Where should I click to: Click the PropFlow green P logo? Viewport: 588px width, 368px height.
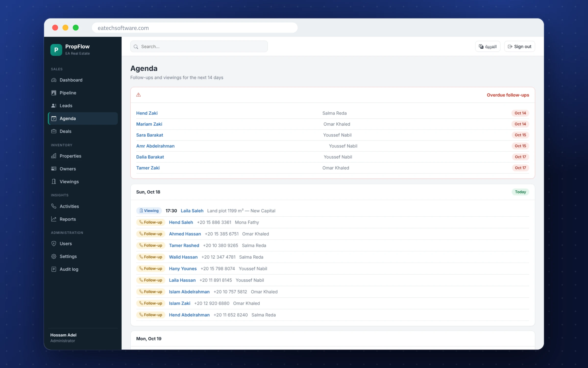coord(56,50)
